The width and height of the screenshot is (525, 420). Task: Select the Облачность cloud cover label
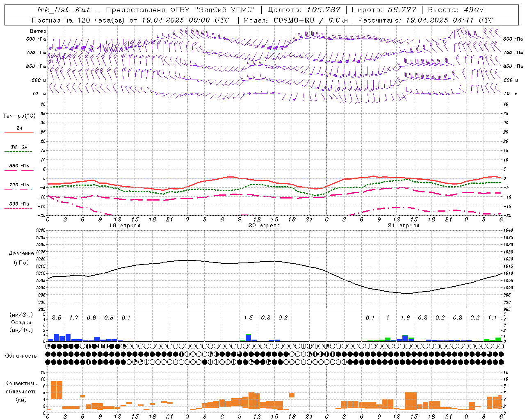21,356
